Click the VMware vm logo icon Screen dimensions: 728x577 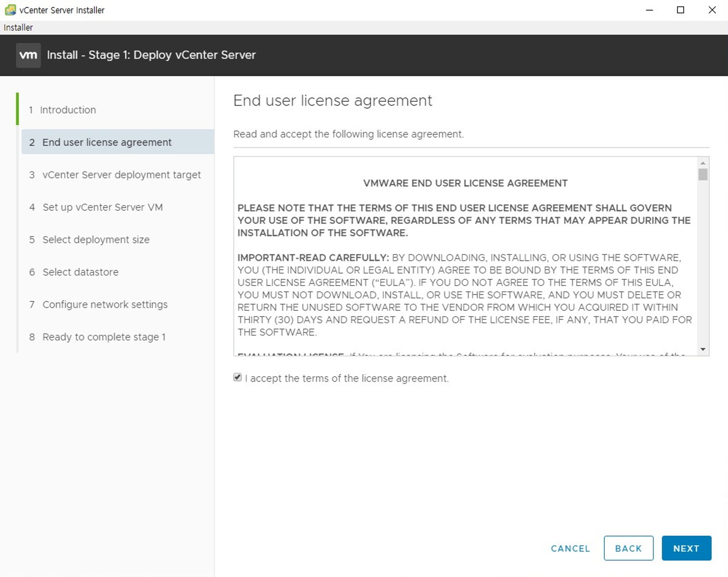point(28,55)
